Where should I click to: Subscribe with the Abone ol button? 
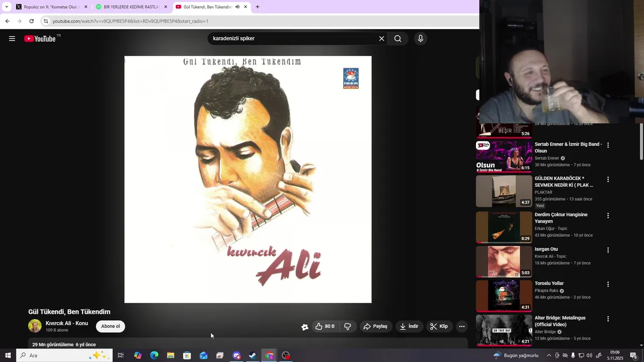(x=111, y=326)
